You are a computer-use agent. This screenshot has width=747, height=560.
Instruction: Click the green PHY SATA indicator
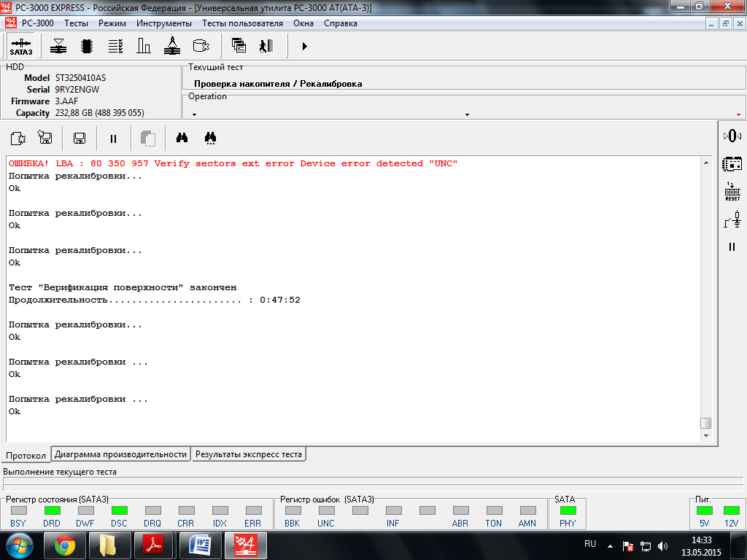point(568,510)
